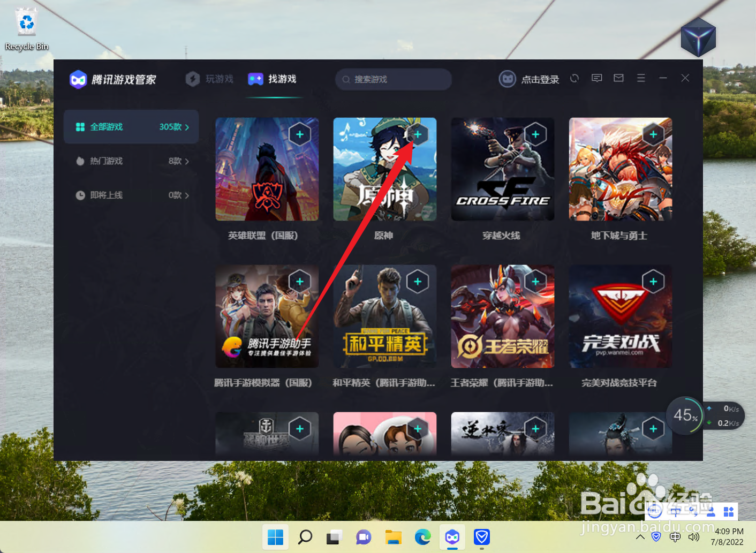
Task: Select 热门游戏 category
Action: [x=131, y=161]
